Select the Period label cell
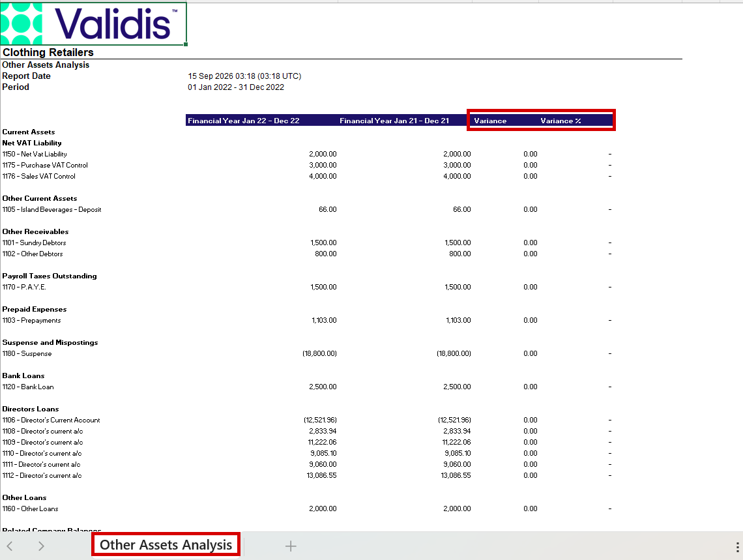743x560 pixels. [x=16, y=87]
